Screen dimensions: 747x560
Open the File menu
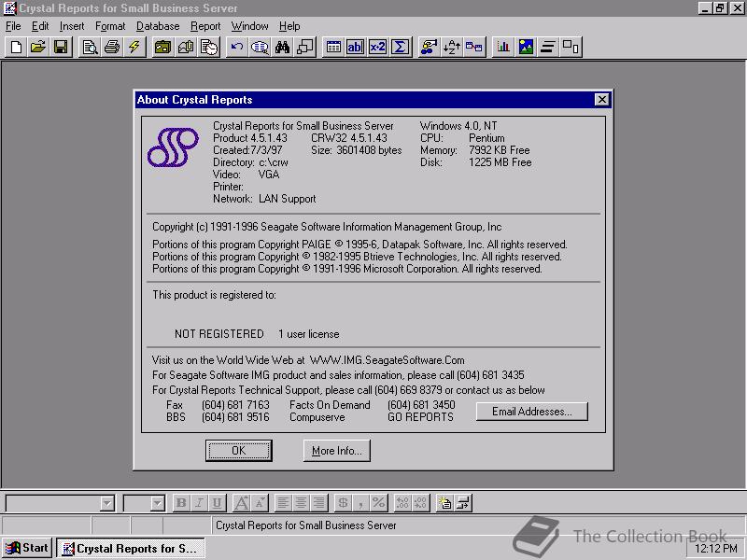pyautogui.click(x=13, y=26)
